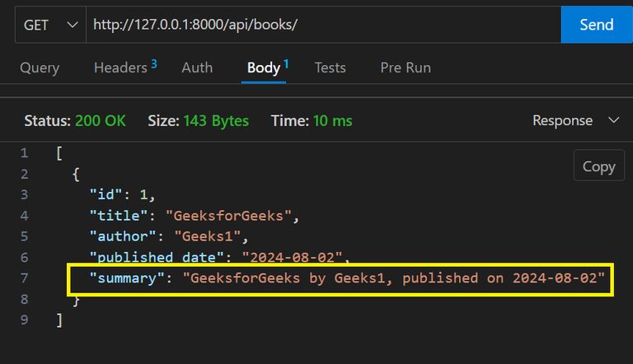Open the Headers tab
The height and width of the screenshot is (364, 633).
(x=120, y=68)
